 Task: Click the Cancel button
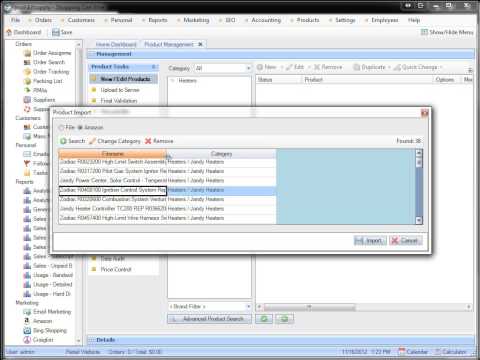(x=406, y=241)
